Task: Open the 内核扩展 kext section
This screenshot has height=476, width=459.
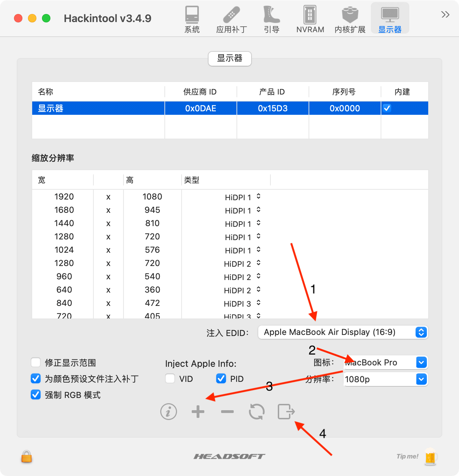Action: [x=350, y=20]
